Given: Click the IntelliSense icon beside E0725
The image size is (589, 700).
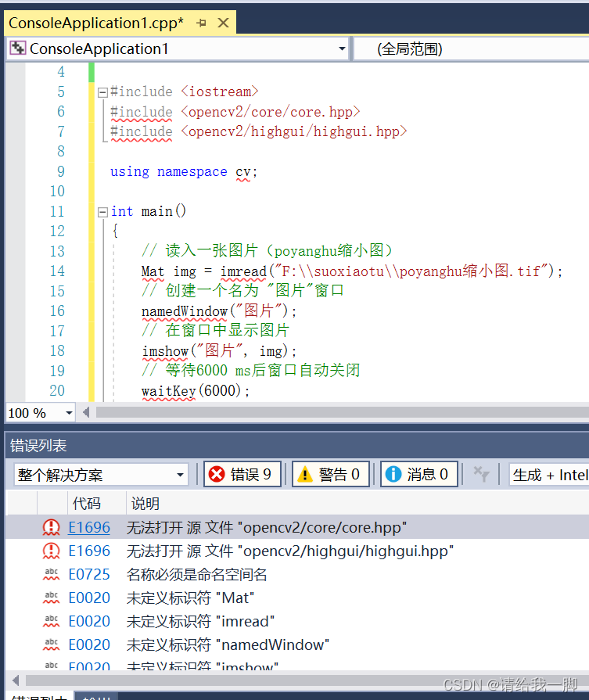Looking at the screenshot, I should tap(51, 575).
